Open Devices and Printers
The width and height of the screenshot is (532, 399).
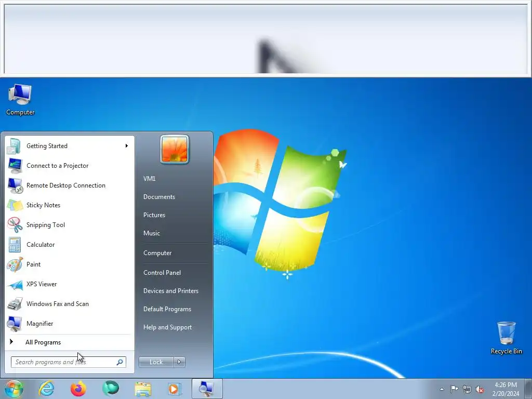171,291
